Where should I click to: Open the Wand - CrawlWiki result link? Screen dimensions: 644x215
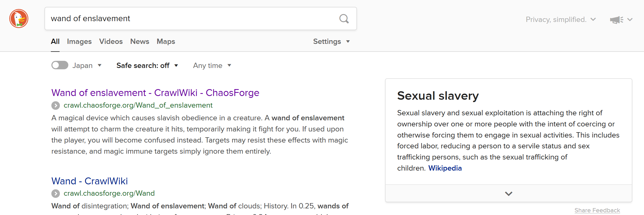pyautogui.click(x=90, y=181)
